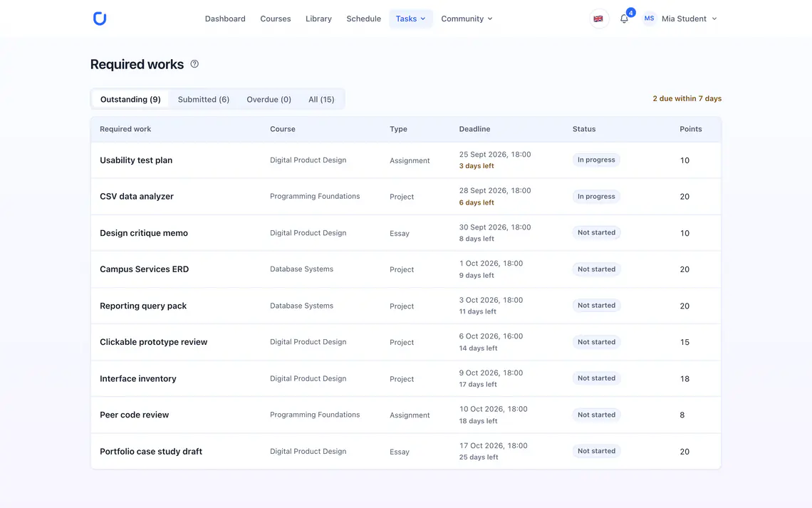
Task: Click the "2 due within 7 days" notice
Action: (x=687, y=98)
